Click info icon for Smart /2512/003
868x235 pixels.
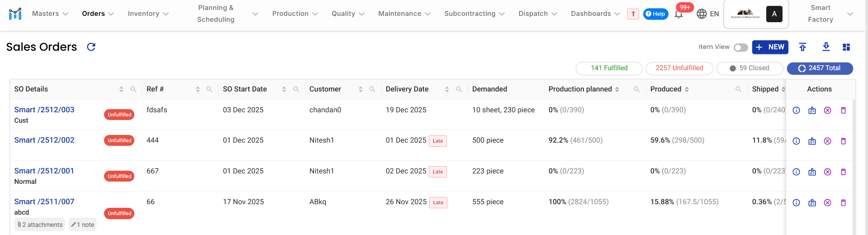coord(797,110)
